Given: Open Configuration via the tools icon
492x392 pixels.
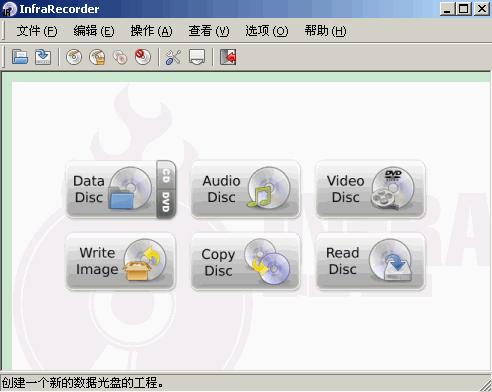Looking at the screenshot, I should click(x=173, y=57).
